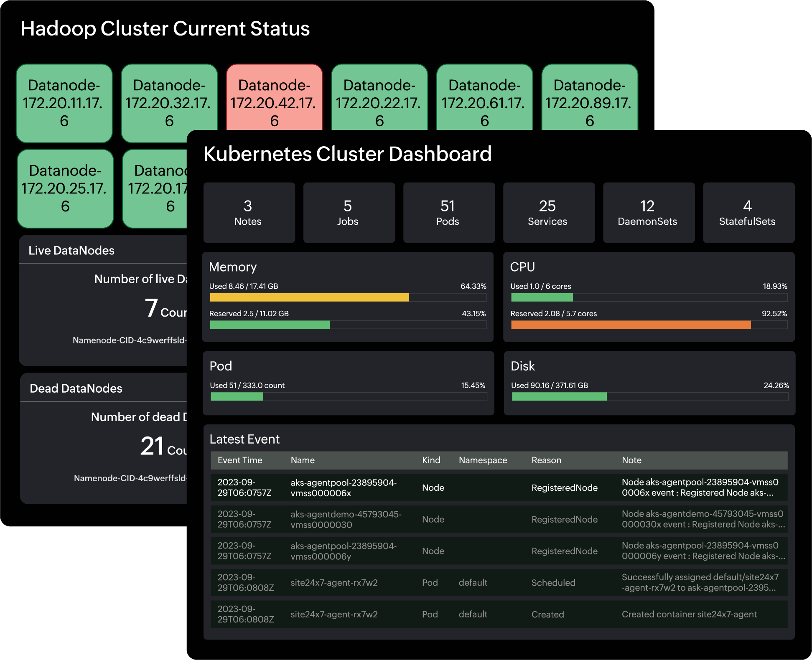Click the Disk widget heading

coord(523,366)
